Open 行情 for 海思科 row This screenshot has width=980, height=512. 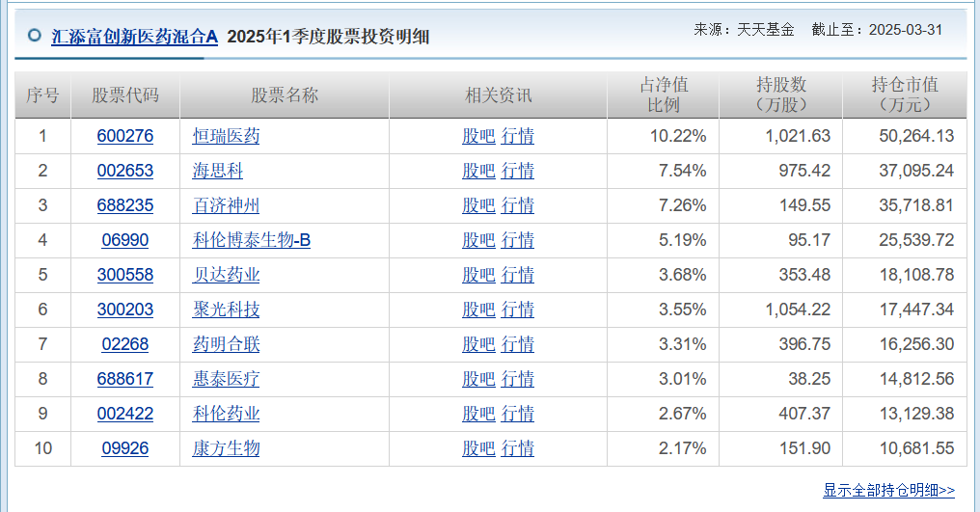(x=518, y=171)
